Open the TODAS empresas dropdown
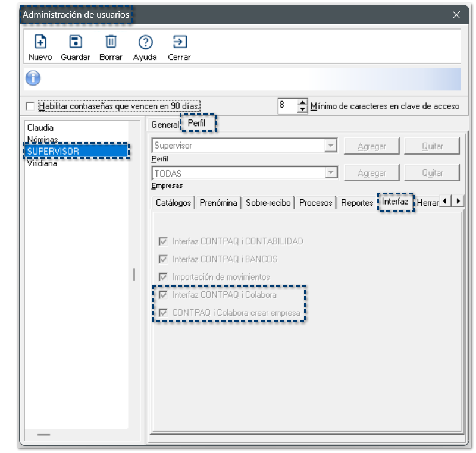The image size is (476, 453). [x=330, y=173]
